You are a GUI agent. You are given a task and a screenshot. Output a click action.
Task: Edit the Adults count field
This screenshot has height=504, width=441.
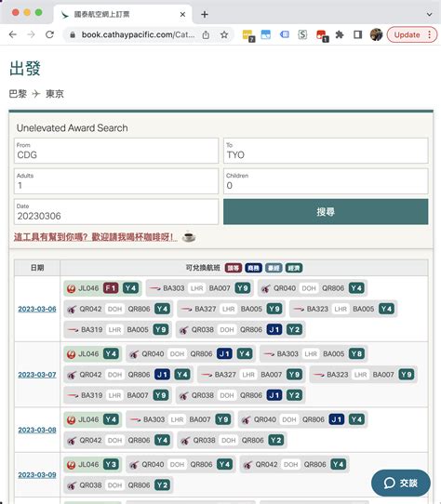116,181
